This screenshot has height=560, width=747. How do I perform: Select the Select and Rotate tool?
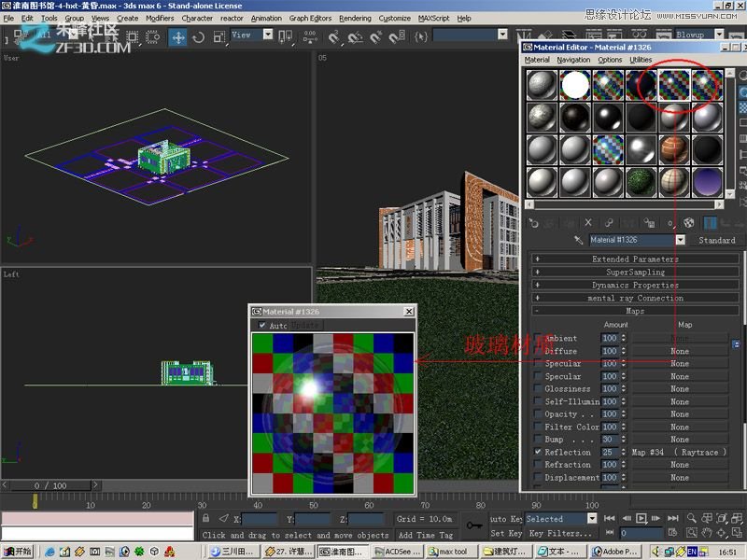coord(199,35)
